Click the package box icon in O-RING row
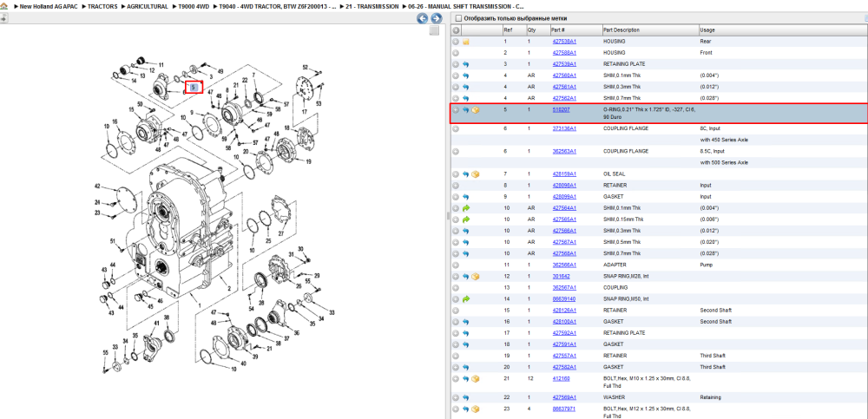Viewport: 868px width, 419px height. coord(476,110)
